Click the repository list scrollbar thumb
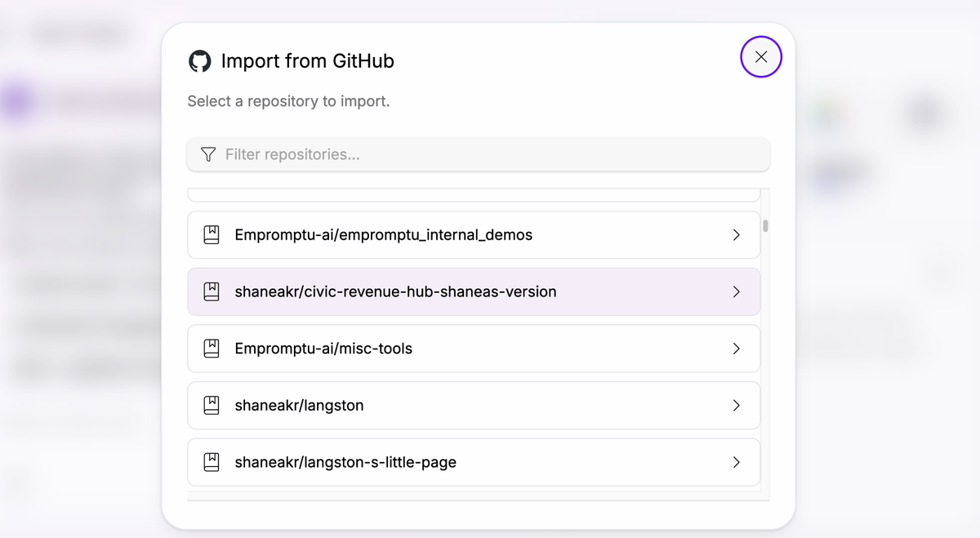 [765, 226]
